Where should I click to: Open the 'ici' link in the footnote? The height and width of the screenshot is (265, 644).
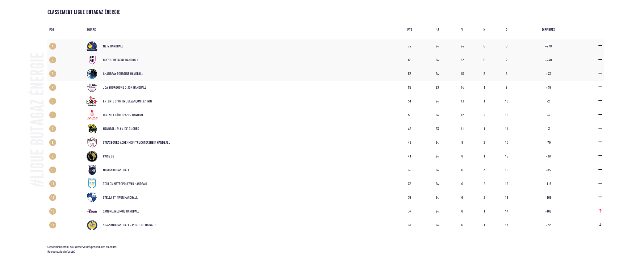coord(73,252)
